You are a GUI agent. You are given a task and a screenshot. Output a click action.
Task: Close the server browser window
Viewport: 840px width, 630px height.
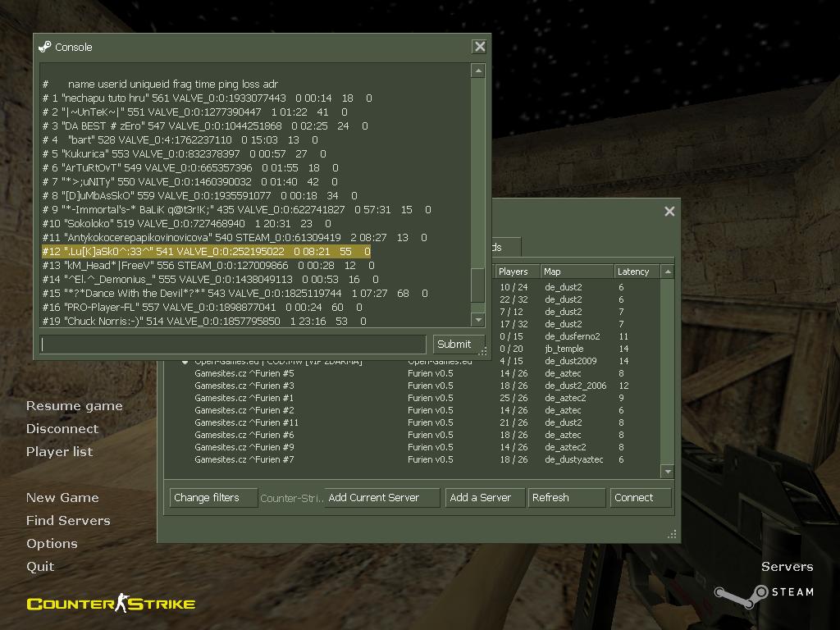(669, 211)
